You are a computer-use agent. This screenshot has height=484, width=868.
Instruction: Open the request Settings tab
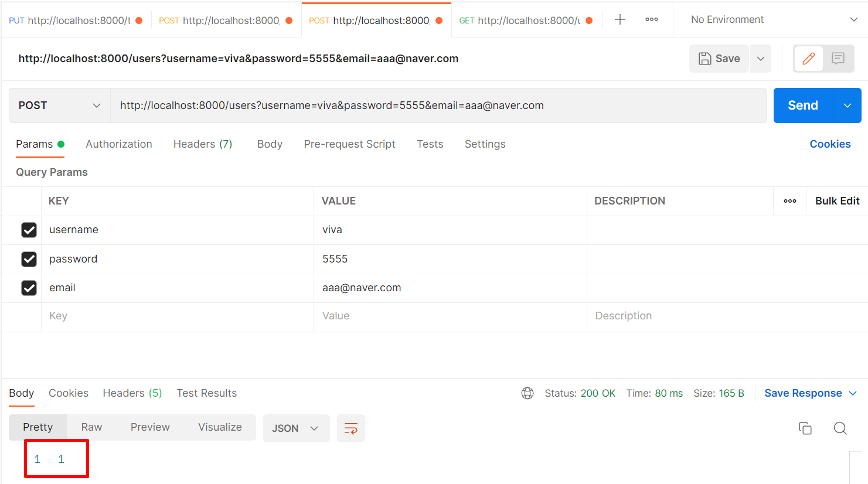click(485, 144)
